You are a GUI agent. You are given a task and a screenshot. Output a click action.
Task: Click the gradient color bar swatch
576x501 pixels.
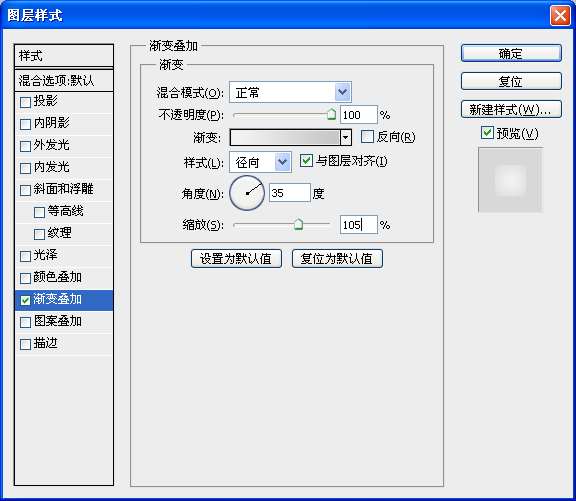click(285, 137)
